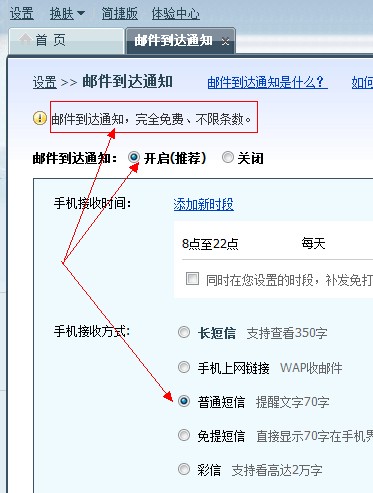Choose the 免提短信 radio button
Viewport: 373px width, 493px height.
click(184, 435)
